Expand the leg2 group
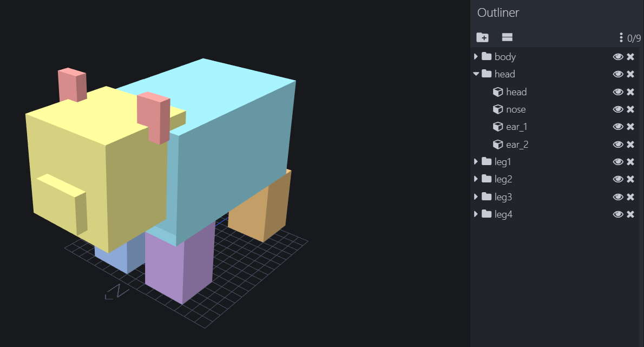 pos(476,179)
